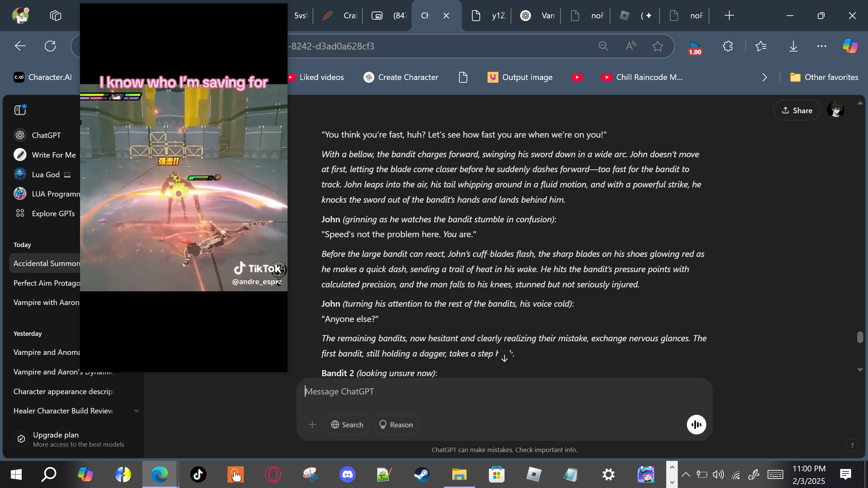The height and width of the screenshot is (488, 868).
Task: Open the ChatGPT account avatar menu
Action: coord(835,110)
